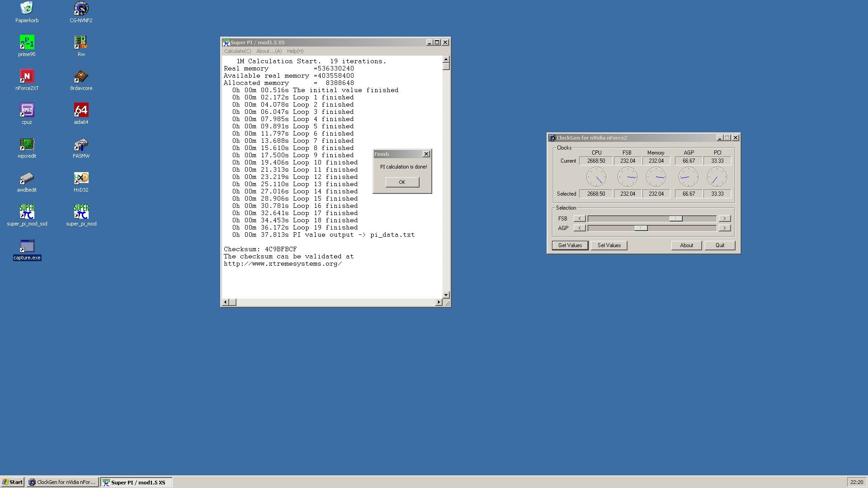Image resolution: width=868 pixels, height=488 pixels.
Task: Switch to ClockGen via taskbar button
Action: click(x=62, y=482)
